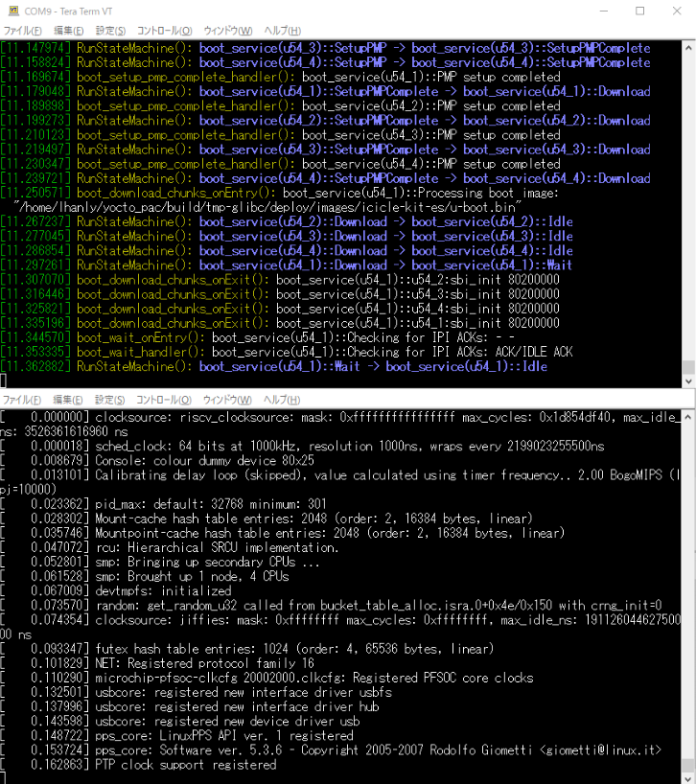Open ヘルプ(H) menu in the lower terminal window

coord(282,400)
